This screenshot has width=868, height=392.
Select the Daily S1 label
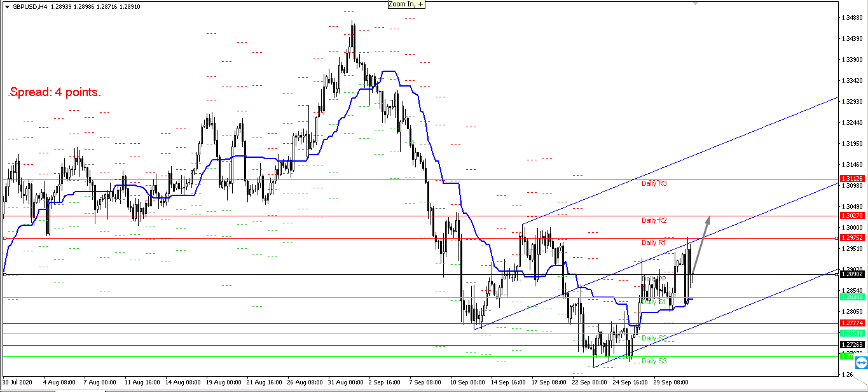(653, 302)
